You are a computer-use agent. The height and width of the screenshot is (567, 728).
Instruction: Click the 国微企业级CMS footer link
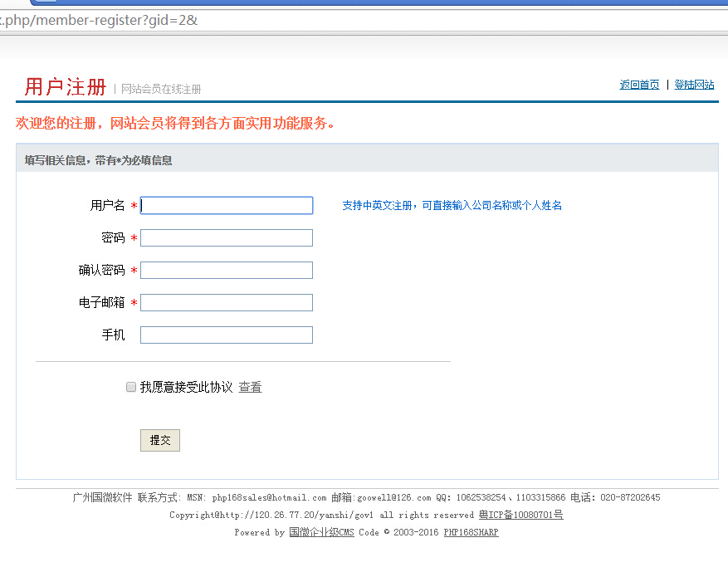[321, 532]
